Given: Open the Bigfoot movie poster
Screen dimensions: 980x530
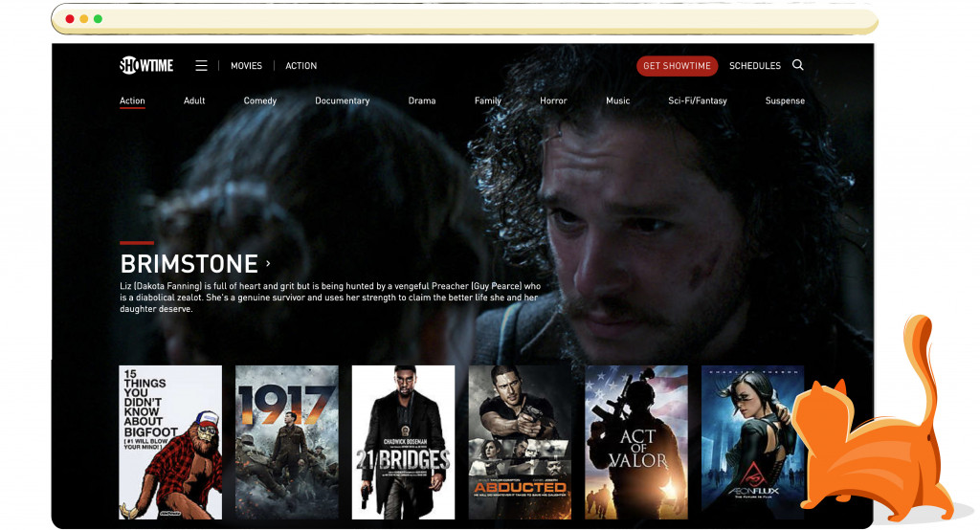Looking at the screenshot, I should pyautogui.click(x=170, y=443).
